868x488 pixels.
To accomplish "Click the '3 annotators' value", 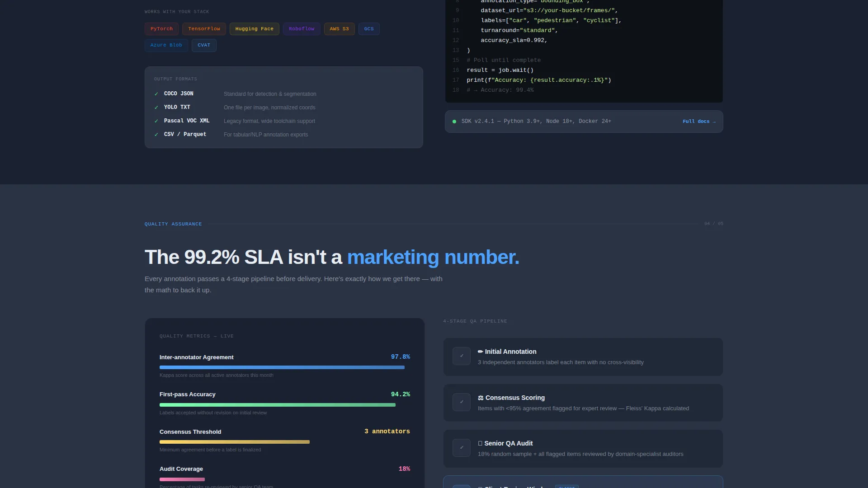I will 387,432.
